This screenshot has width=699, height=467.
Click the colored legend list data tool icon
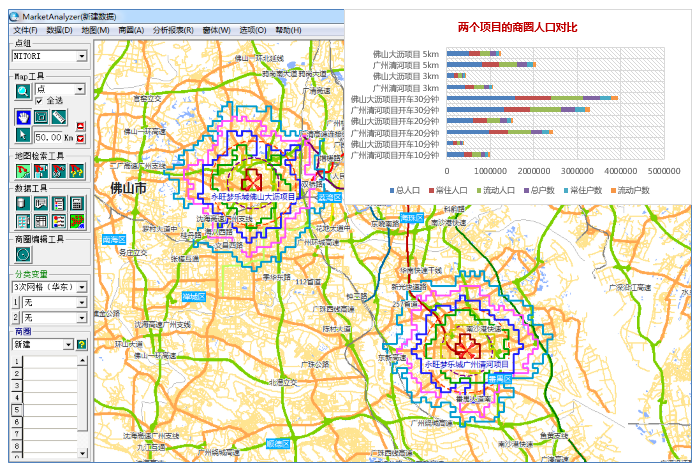click(58, 221)
